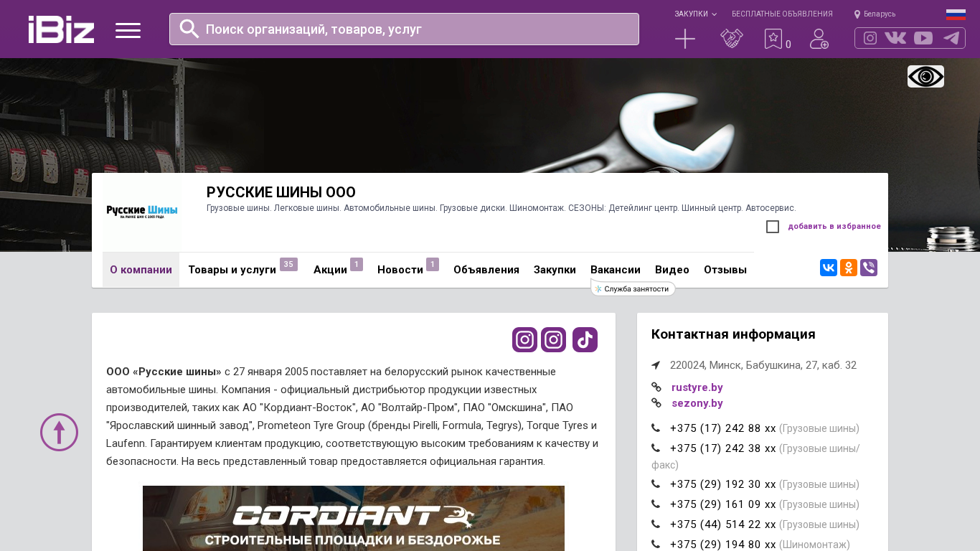Open the 'Акции' tab

click(x=330, y=270)
